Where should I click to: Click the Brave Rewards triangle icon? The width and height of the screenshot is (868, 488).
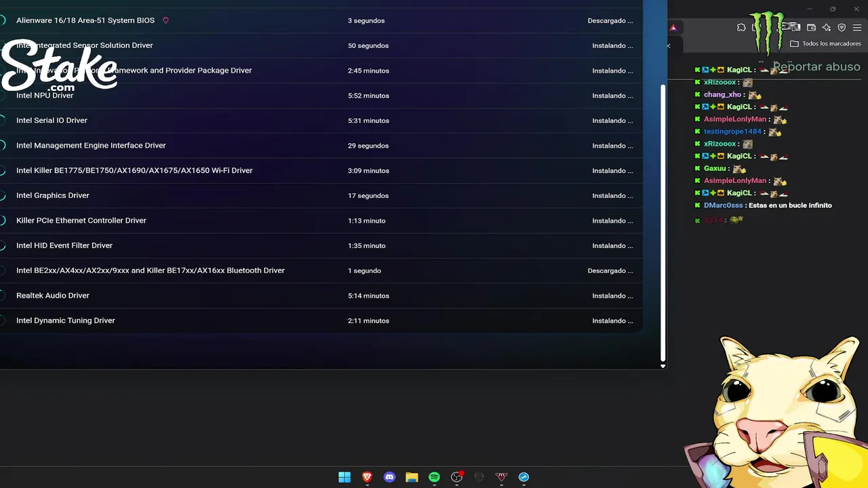(673, 28)
